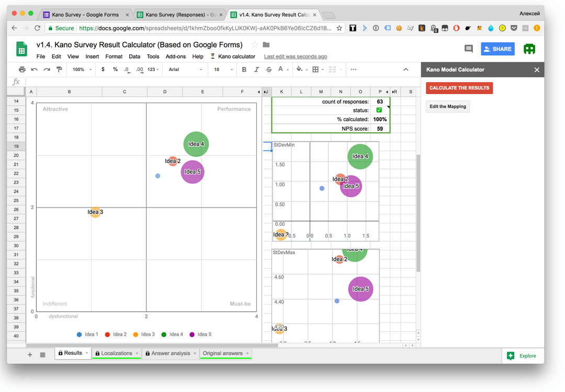The image size is (565, 392).
Task: Open Google Sheets home icon
Action: coord(21,49)
